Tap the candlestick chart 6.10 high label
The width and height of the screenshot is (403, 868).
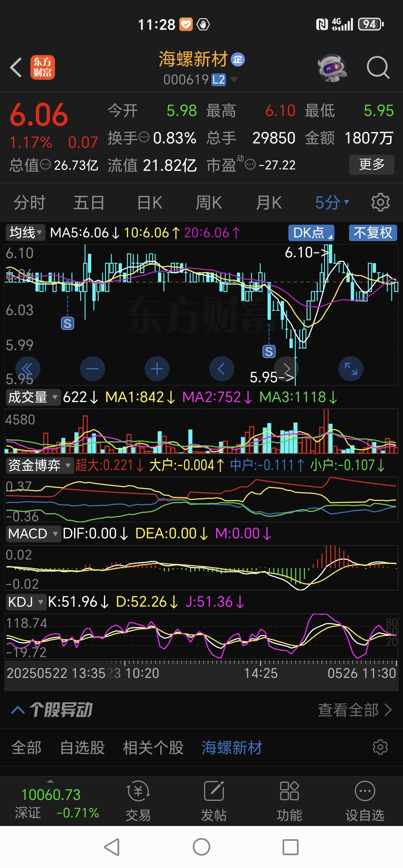(307, 252)
